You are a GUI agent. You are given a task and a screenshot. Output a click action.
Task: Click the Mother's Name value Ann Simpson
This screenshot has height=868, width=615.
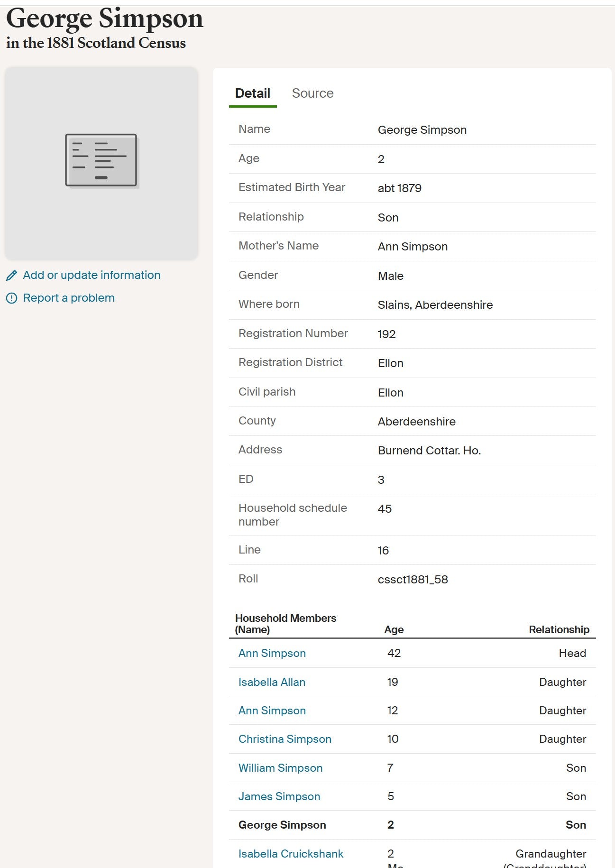coord(413,247)
